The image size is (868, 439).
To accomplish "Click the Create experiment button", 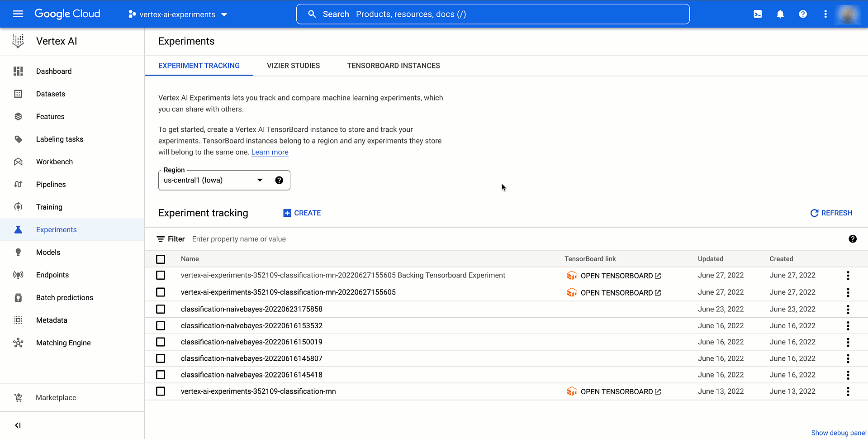I will click(x=302, y=213).
